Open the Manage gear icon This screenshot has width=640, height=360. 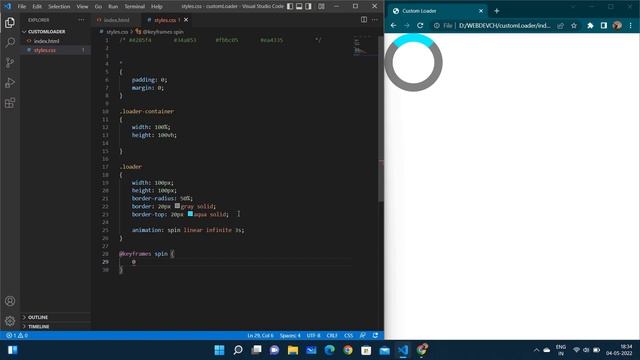click(x=10, y=321)
